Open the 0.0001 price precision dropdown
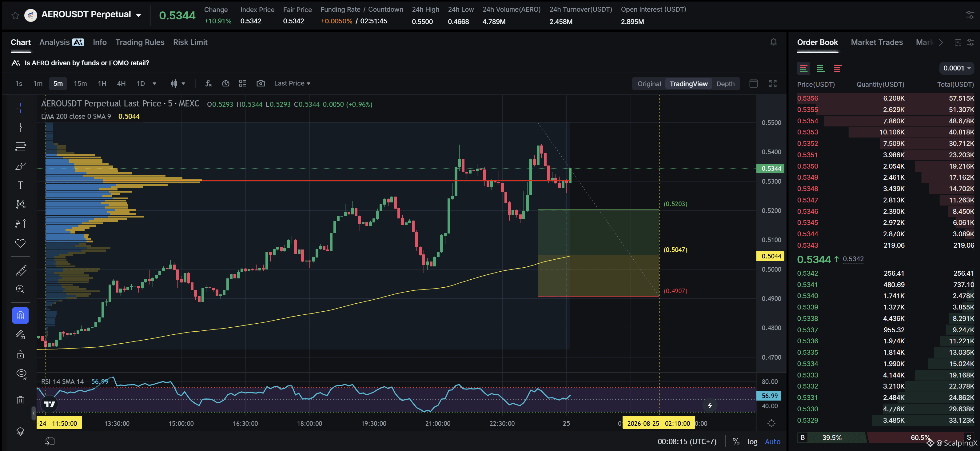This screenshot has width=980, height=451. point(957,68)
